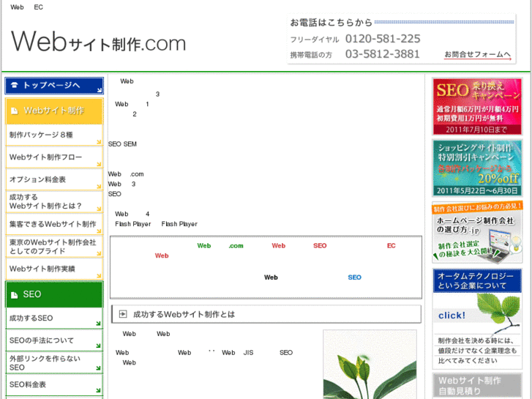
Task: Click the hat icon in トップページへ button
Action: point(14,85)
